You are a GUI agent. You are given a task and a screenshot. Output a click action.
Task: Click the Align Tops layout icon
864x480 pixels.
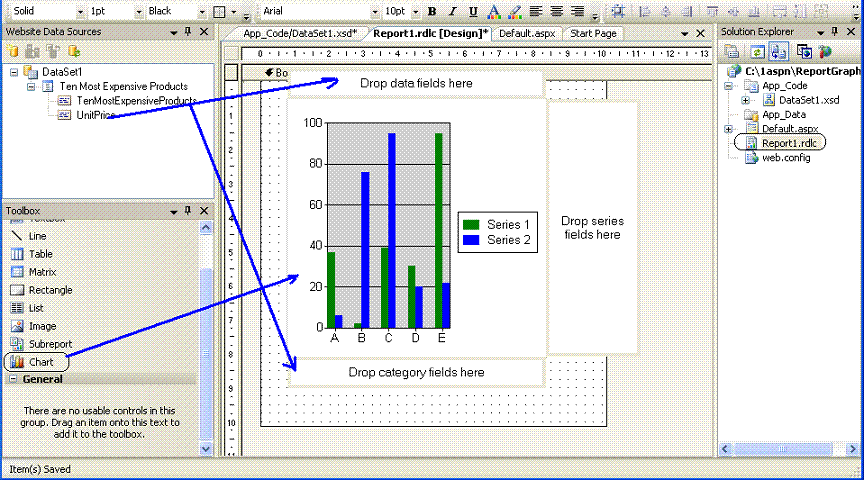pos(712,11)
